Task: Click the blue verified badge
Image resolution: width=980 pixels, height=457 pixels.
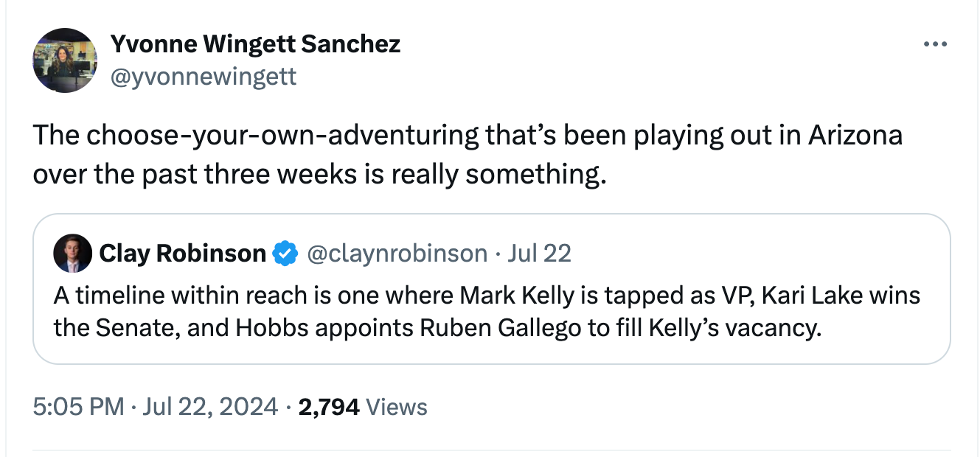Action: click(x=285, y=254)
